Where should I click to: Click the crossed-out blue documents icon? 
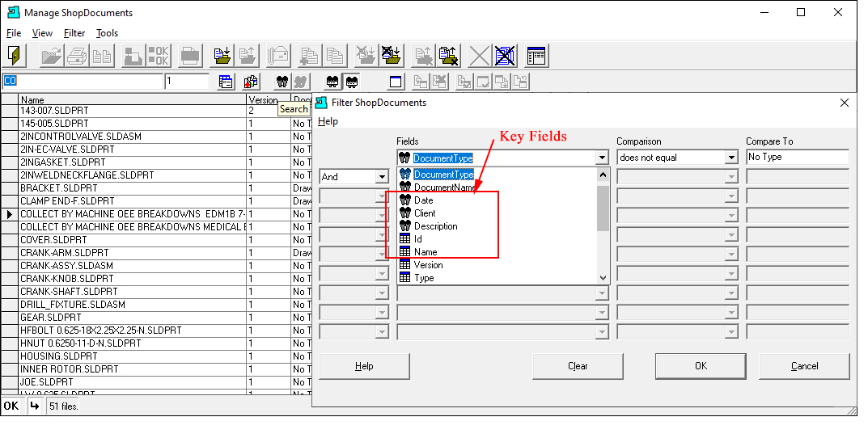(504, 56)
